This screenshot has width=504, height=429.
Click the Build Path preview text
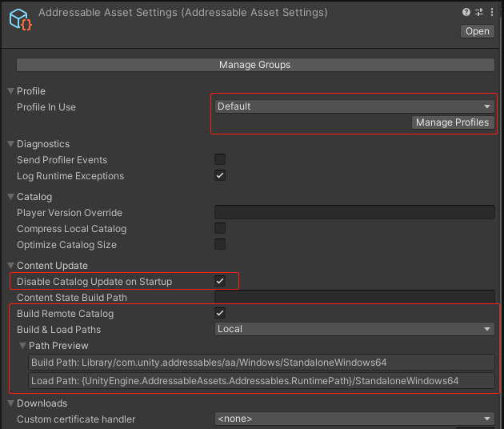[262, 363]
